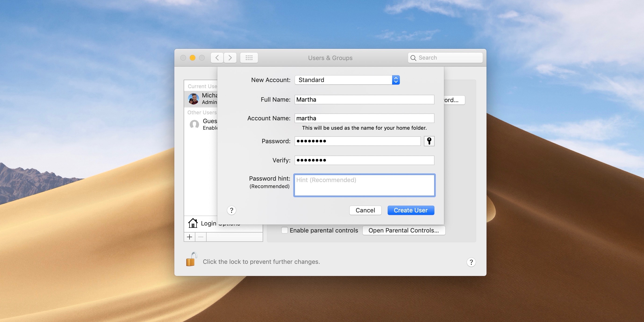Click the magnifying glass search icon
644x322 pixels.
coord(413,58)
